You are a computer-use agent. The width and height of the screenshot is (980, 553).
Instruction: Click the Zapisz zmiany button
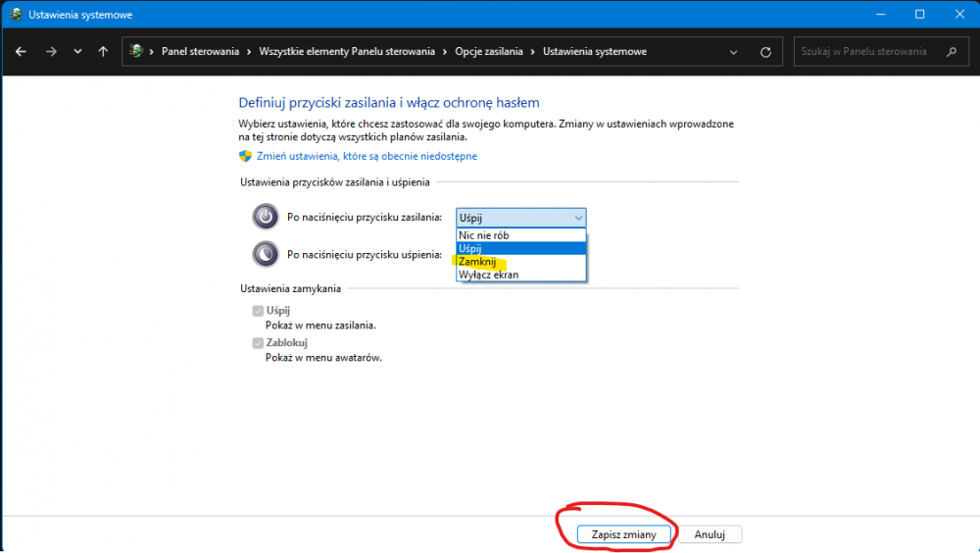(x=623, y=534)
